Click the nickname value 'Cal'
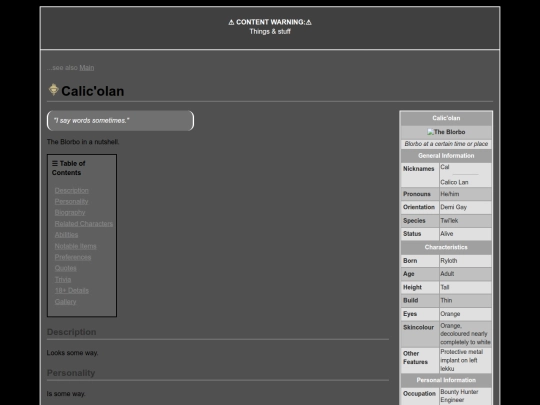The width and height of the screenshot is (540, 405). [445, 167]
